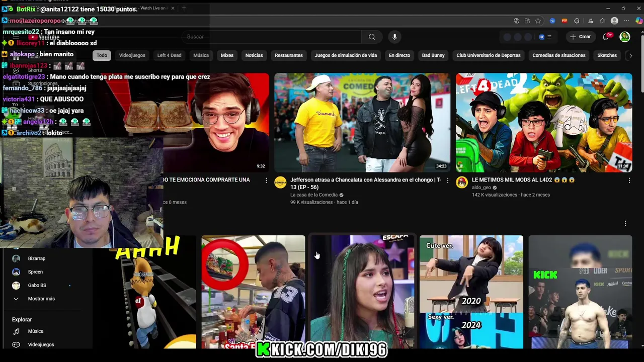Open options menu for Jefferson atrasa video
Viewport: 644px width, 362px height.
pos(448,180)
